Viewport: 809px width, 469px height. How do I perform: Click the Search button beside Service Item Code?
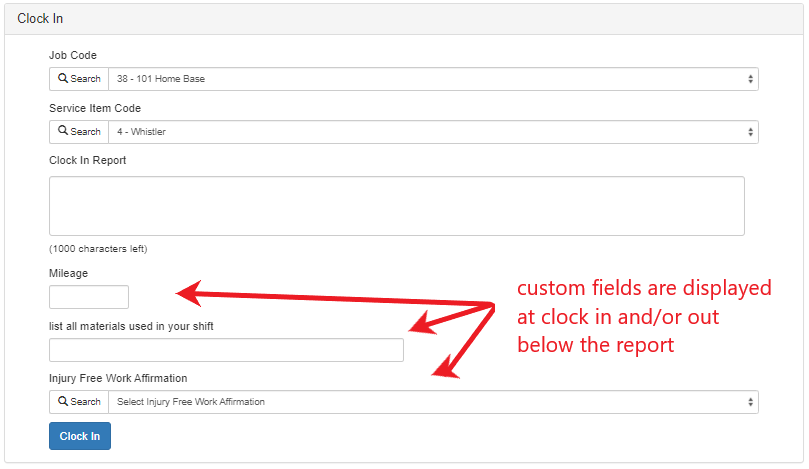pos(79,132)
